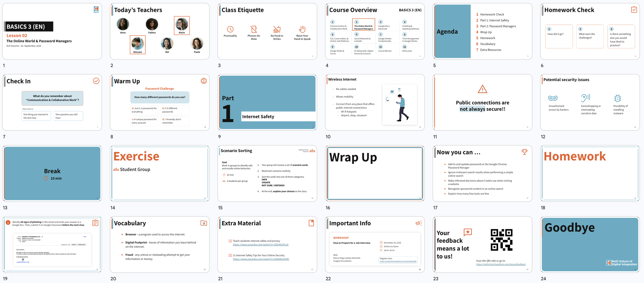
Task: Click the QR code on feedback slide
Action: coord(501,240)
